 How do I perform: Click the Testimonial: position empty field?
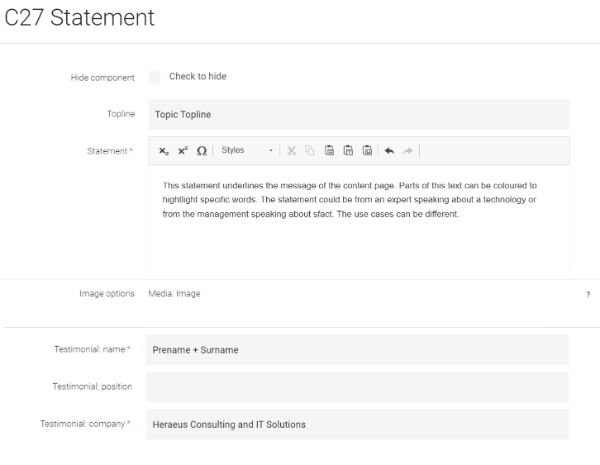[x=357, y=387]
